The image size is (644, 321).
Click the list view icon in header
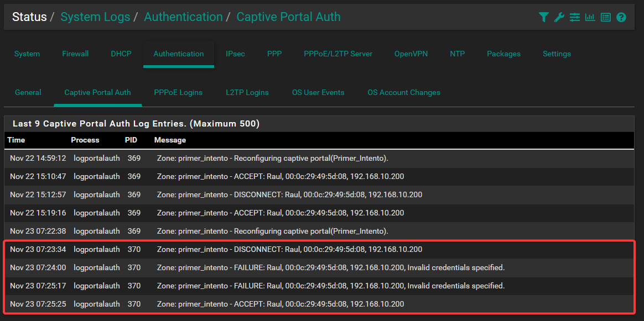606,17
